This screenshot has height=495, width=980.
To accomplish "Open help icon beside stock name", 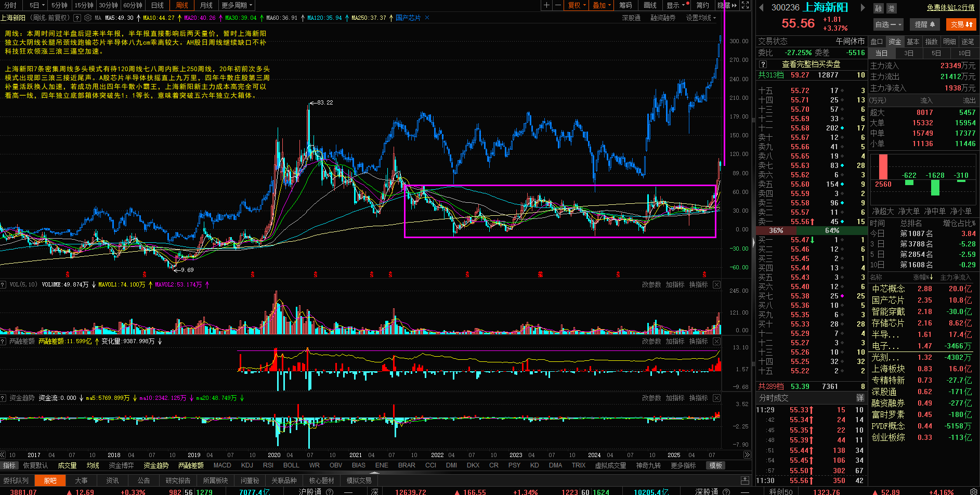I will (77, 18).
